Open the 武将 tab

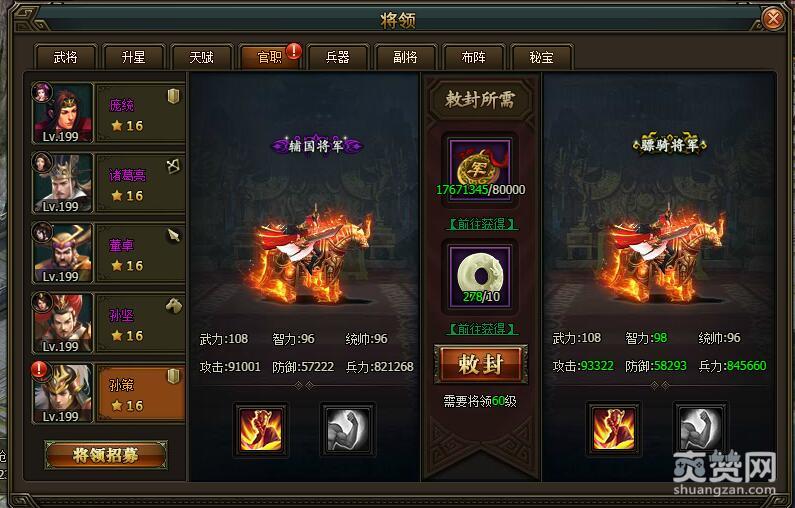pos(65,57)
